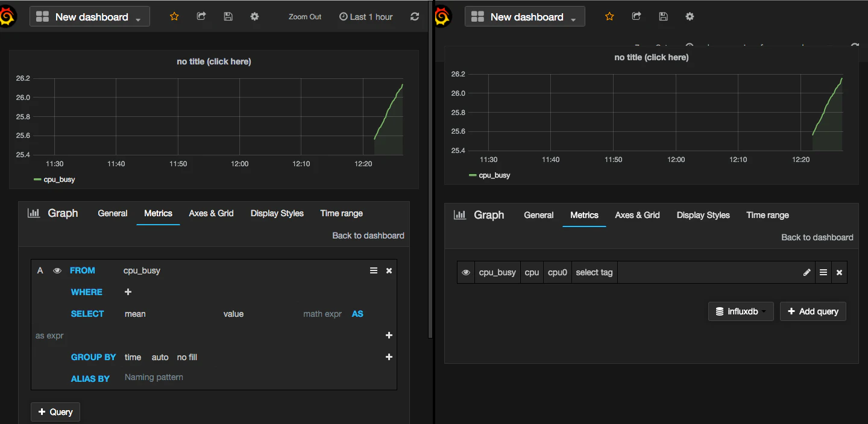Open the influxdb datasource dropdown
Screen dimensions: 868x424
[741, 311]
